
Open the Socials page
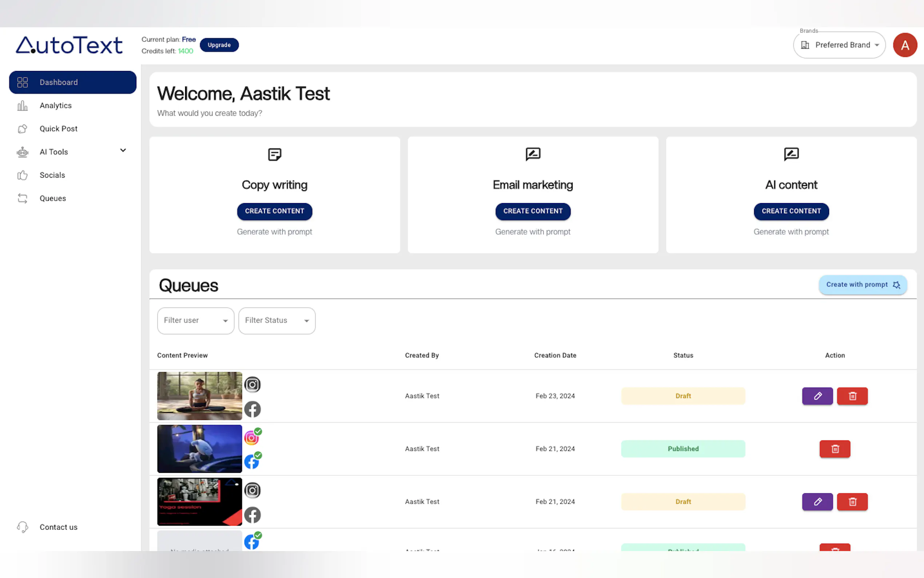click(x=52, y=175)
